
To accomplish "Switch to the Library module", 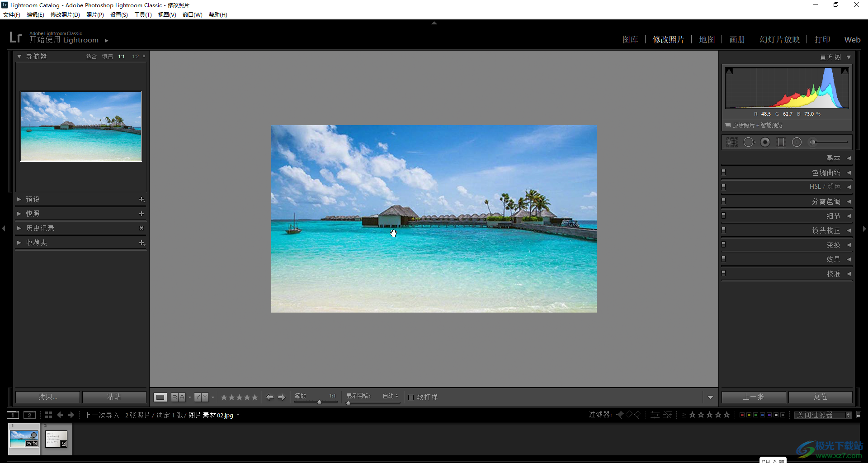I will point(630,40).
